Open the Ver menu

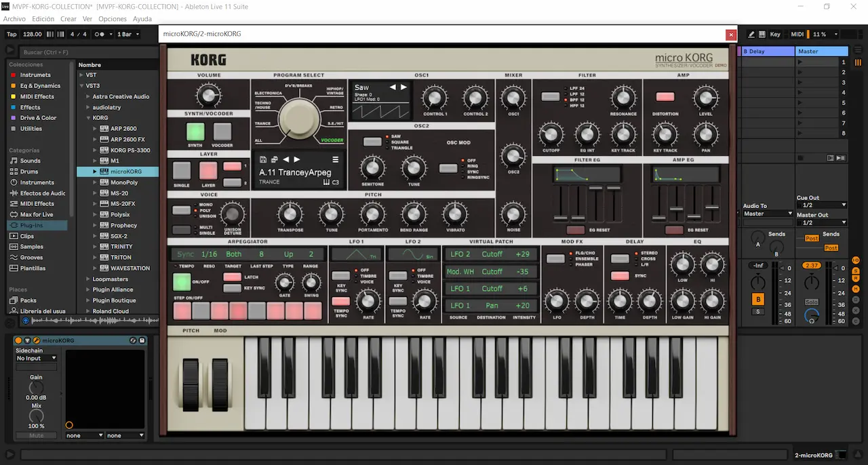coord(88,19)
